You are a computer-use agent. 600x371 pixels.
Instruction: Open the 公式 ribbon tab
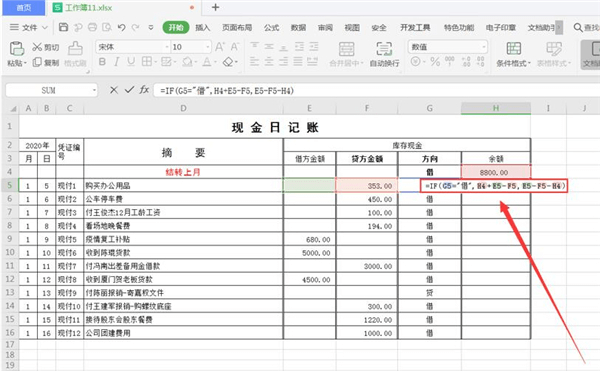pyautogui.click(x=271, y=27)
